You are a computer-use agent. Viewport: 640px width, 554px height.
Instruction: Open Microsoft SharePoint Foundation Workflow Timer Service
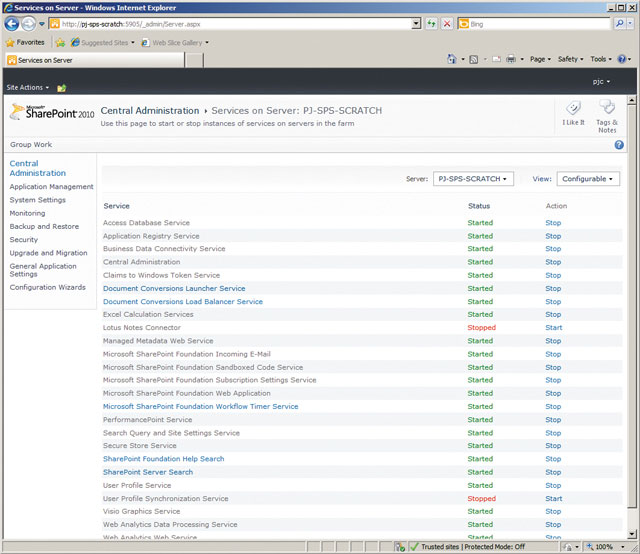coord(200,407)
